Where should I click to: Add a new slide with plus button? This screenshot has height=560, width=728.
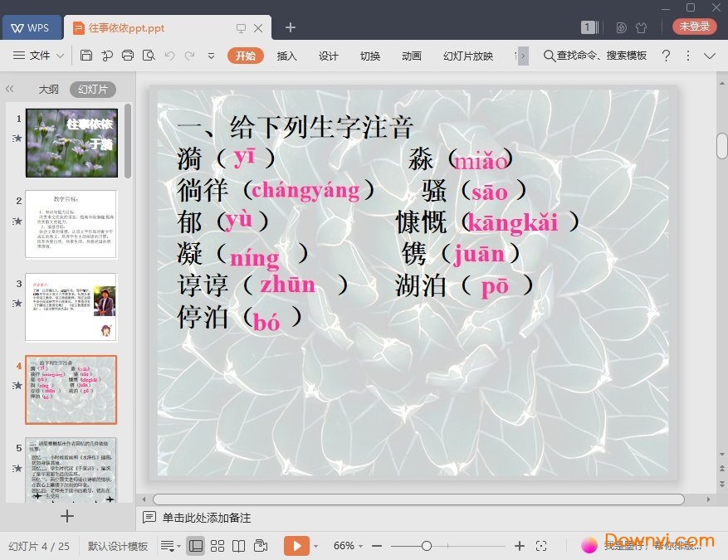67,516
